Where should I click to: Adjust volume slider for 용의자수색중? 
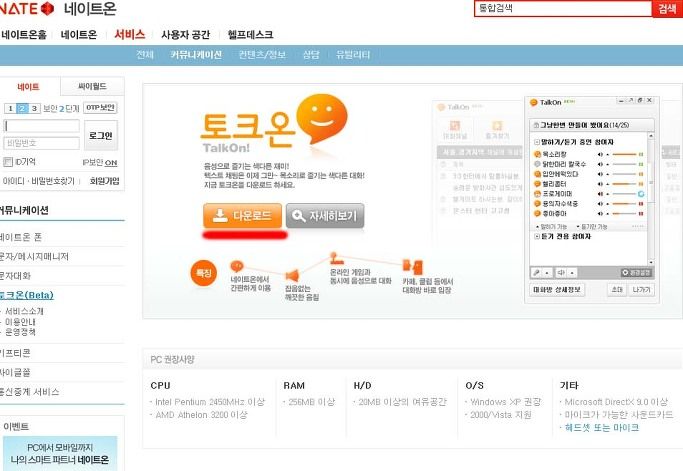tap(624, 204)
